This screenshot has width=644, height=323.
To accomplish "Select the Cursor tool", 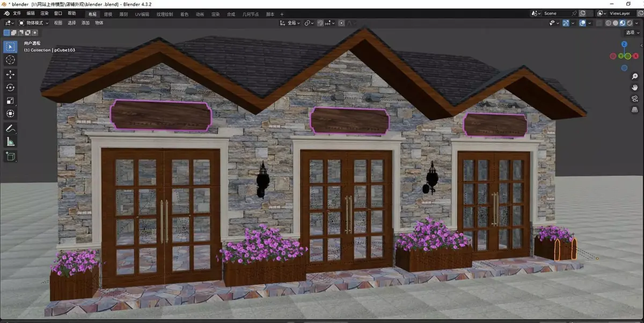I will (x=11, y=60).
